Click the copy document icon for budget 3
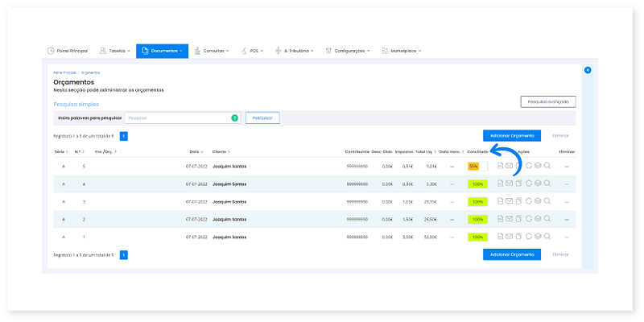644x322 pixels. (518, 201)
